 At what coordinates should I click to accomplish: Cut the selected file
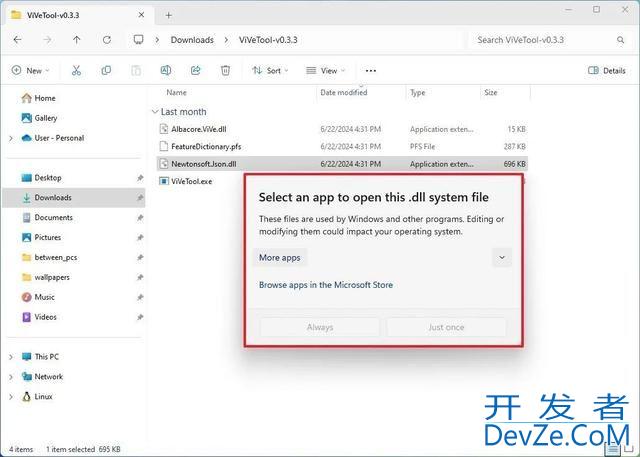76,71
